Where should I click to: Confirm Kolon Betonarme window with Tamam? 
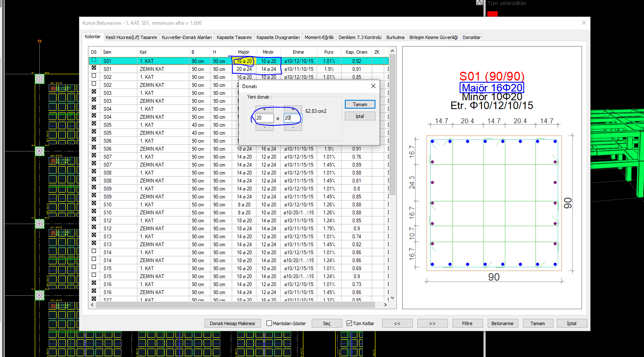coord(538,323)
